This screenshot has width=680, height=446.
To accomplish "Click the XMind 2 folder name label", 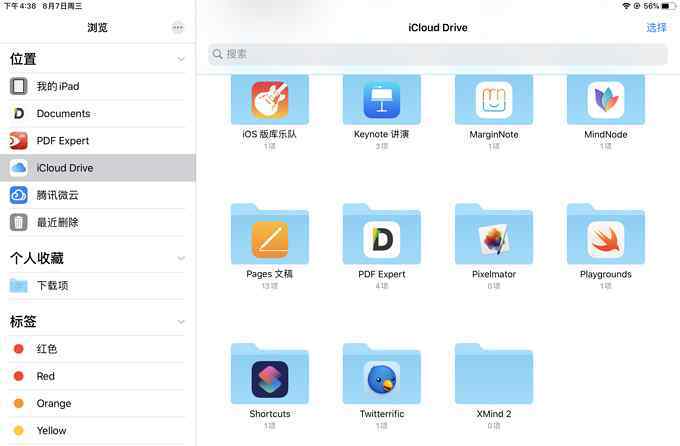I will point(494,414).
